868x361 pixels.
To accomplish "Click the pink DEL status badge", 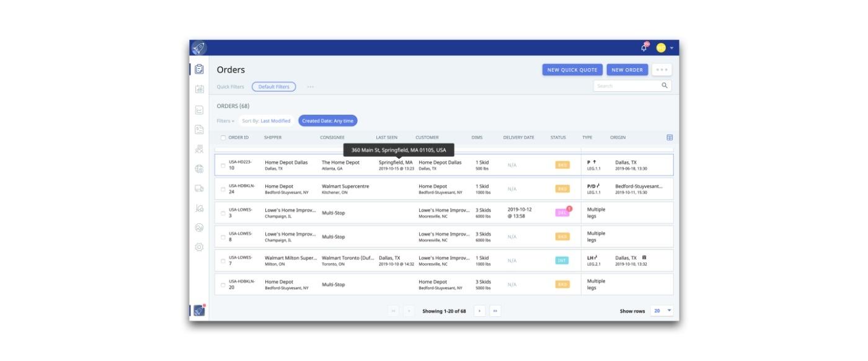I will (561, 213).
